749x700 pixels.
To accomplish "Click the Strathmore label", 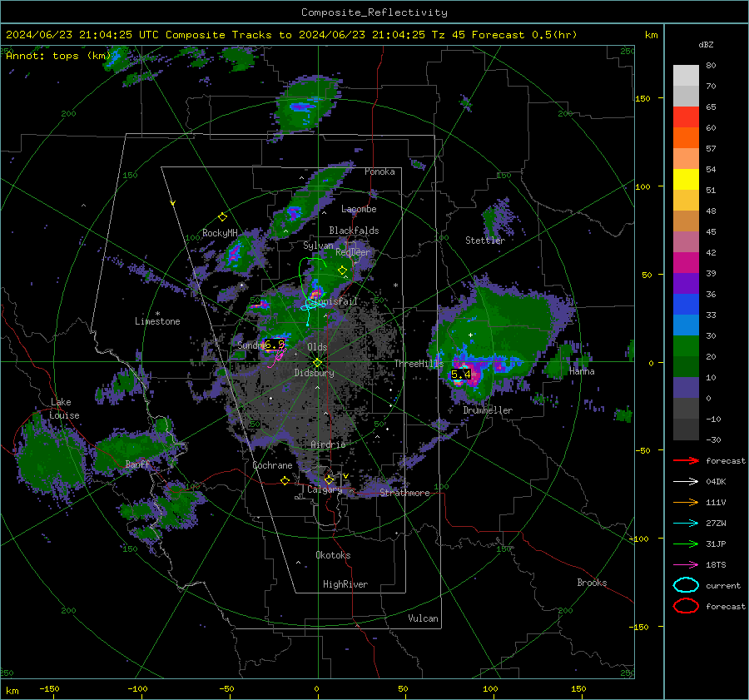I will tap(405, 493).
